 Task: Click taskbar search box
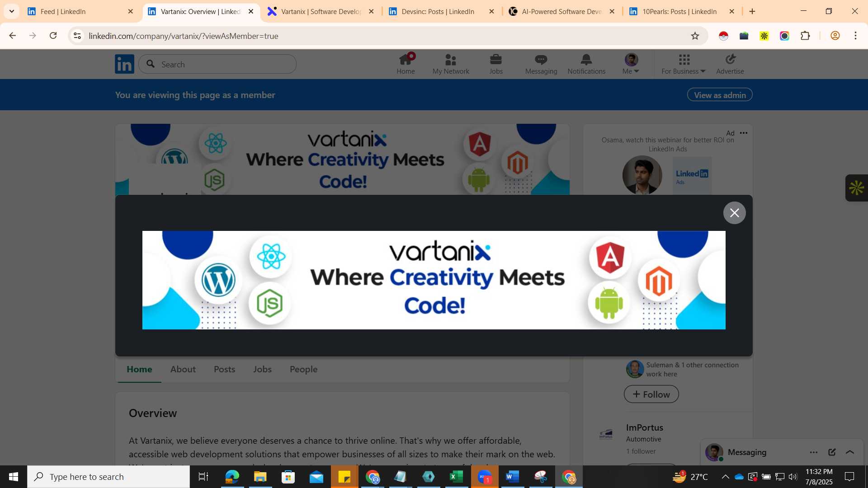[x=108, y=477]
